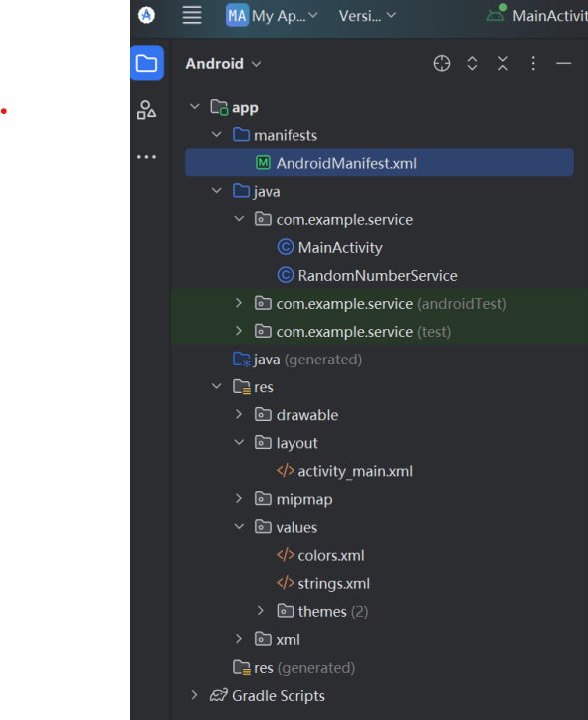
Task: Expand com.example.service (androidTest) package
Action: (x=239, y=303)
